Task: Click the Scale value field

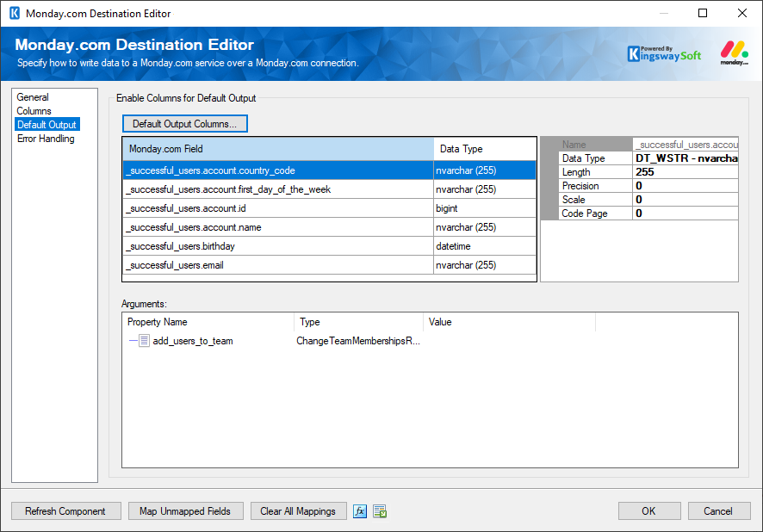Action: pos(685,200)
